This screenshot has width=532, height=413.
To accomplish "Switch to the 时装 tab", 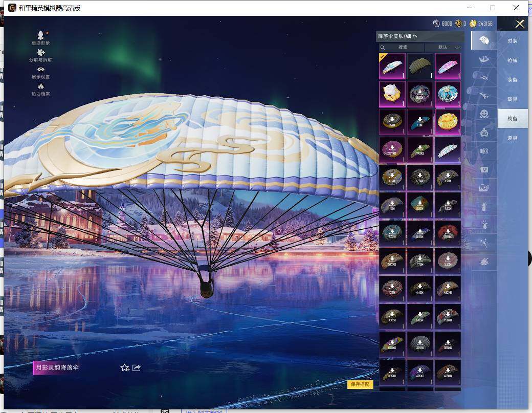I will 512,41.
